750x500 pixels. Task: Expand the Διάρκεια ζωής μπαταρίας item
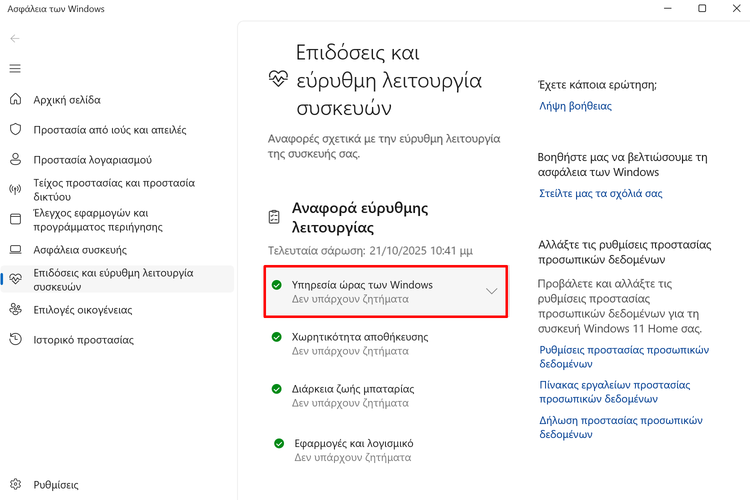(x=353, y=396)
